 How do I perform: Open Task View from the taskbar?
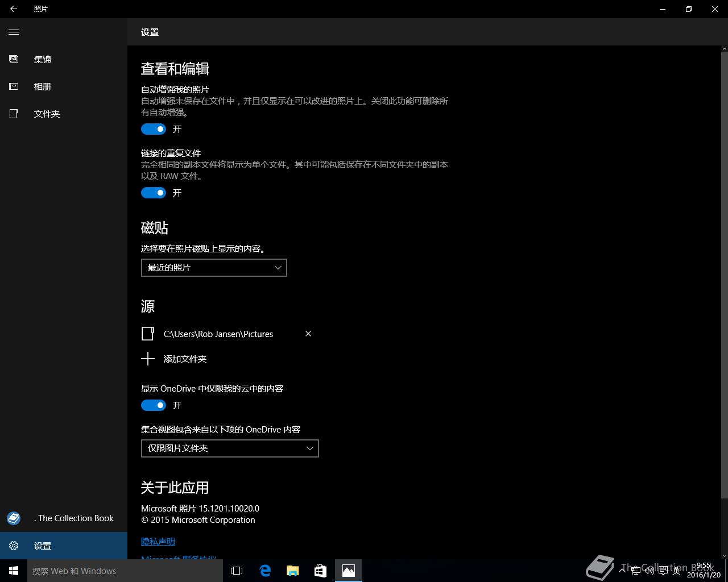(237, 571)
